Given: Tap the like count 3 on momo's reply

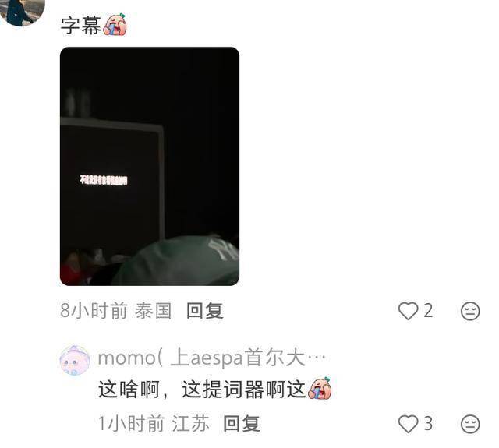Looking at the screenshot, I should (x=428, y=424).
